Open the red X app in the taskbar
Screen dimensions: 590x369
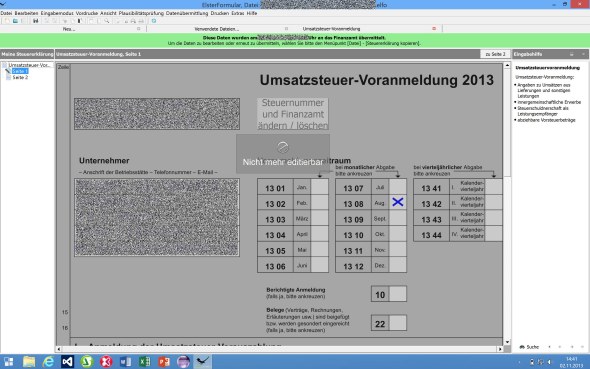click(x=106, y=362)
